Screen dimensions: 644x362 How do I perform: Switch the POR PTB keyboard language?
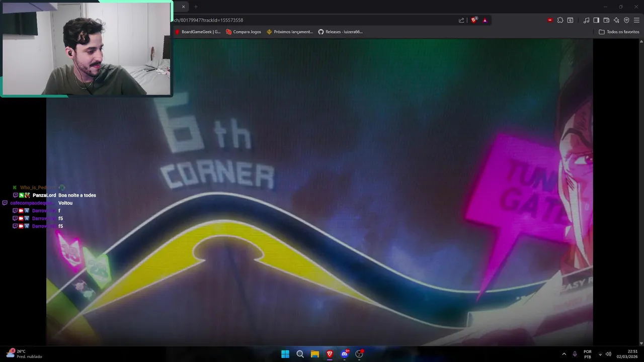coord(588,354)
